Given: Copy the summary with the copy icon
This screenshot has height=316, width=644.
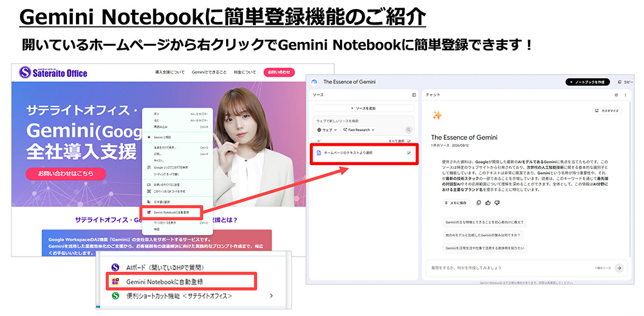Looking at the screenshot, I should click(x=478, y=202).
